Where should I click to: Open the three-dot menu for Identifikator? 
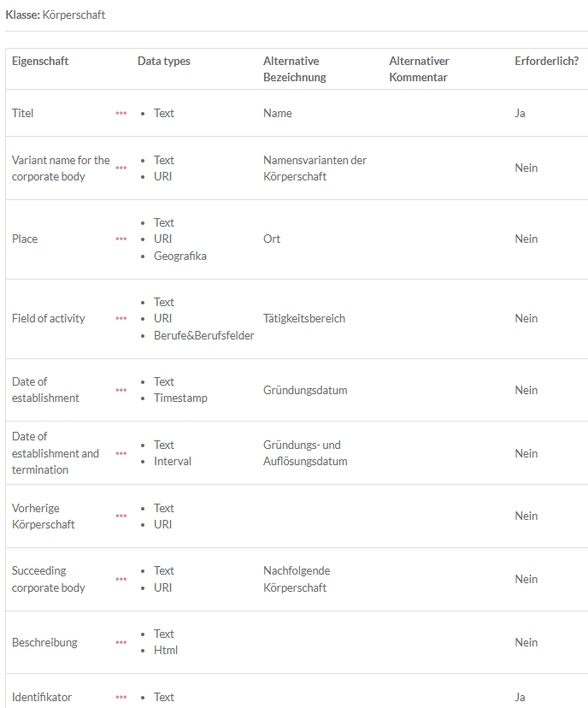pyautogui.click(x=121, y=698)
